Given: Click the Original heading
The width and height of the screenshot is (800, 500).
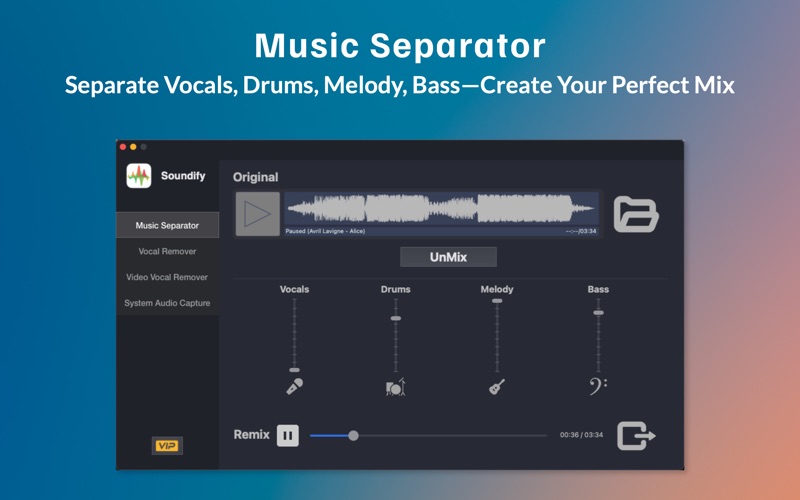Looking at the screenshot, I should 256,177.
